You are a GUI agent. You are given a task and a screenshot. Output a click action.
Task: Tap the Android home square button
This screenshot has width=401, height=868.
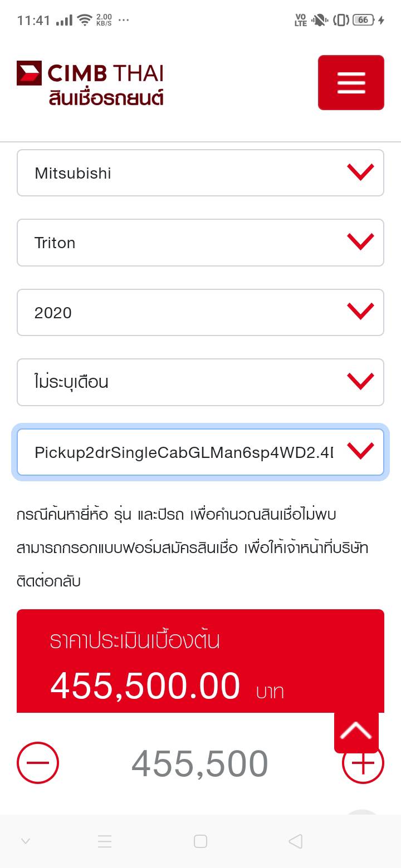coord(200,841)
